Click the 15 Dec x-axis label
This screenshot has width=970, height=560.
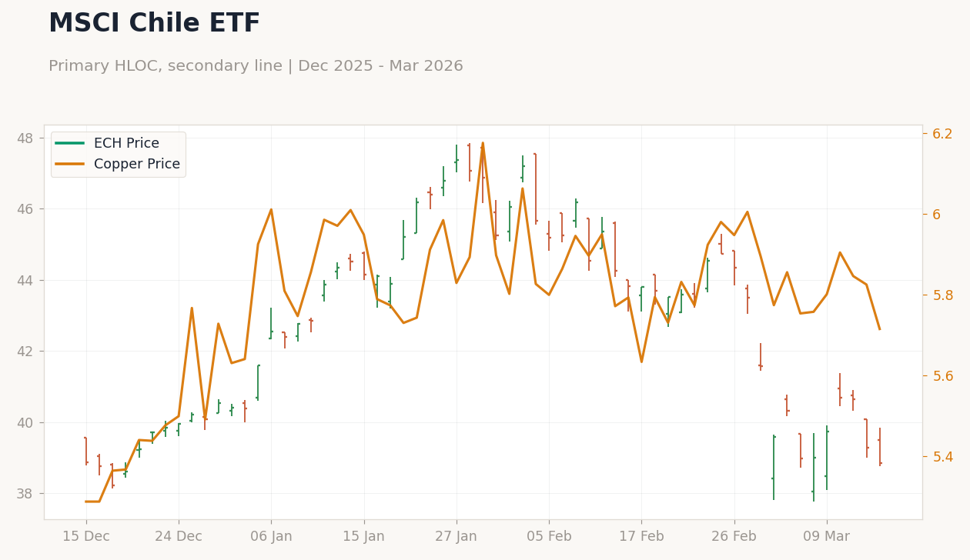point(86,536)
